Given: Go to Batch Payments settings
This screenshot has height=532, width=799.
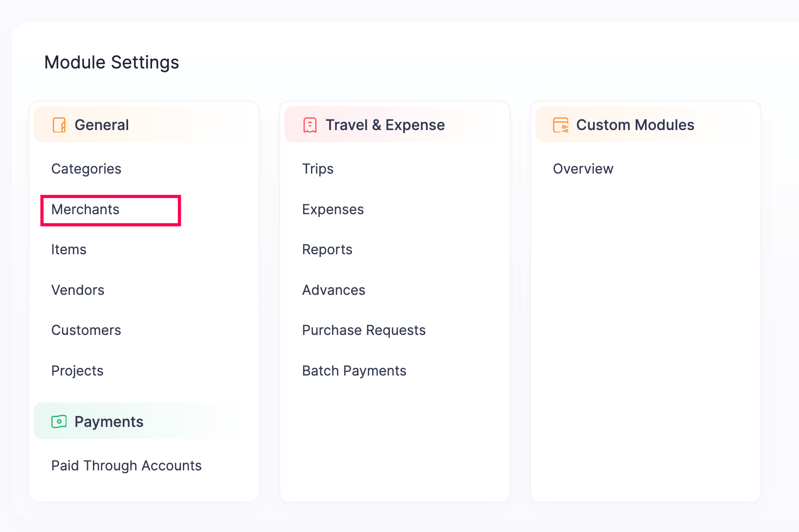Looking at the screenshot, I should click(x=354, y=371).
